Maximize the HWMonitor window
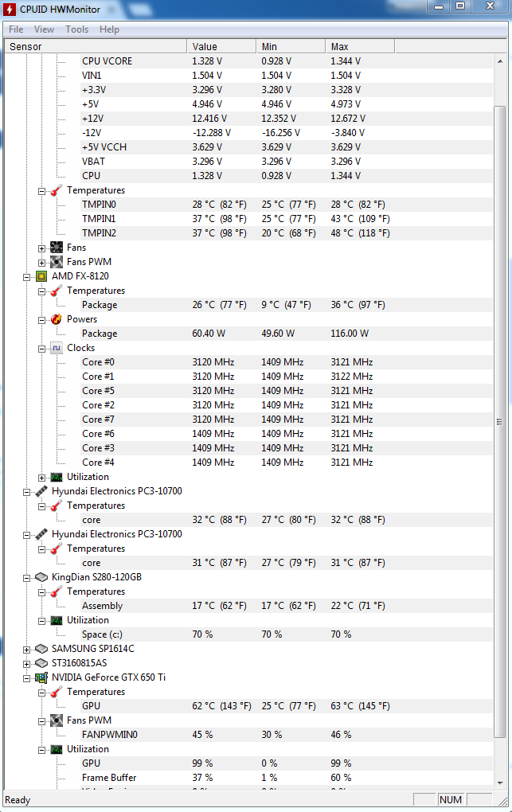 point(461,6)
